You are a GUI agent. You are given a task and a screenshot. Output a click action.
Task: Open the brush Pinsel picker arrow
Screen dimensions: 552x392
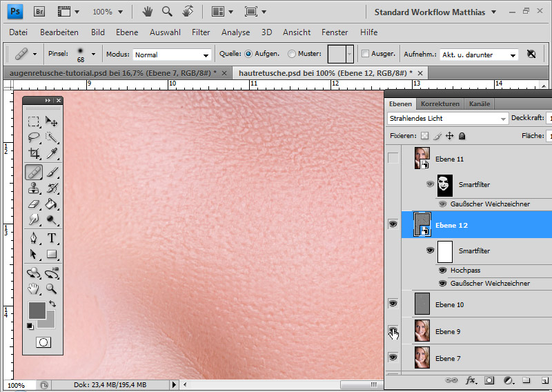tap(93, 54)
